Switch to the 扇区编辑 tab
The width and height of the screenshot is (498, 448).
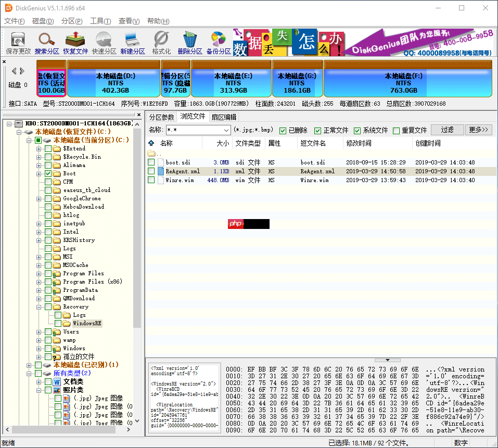224,117
